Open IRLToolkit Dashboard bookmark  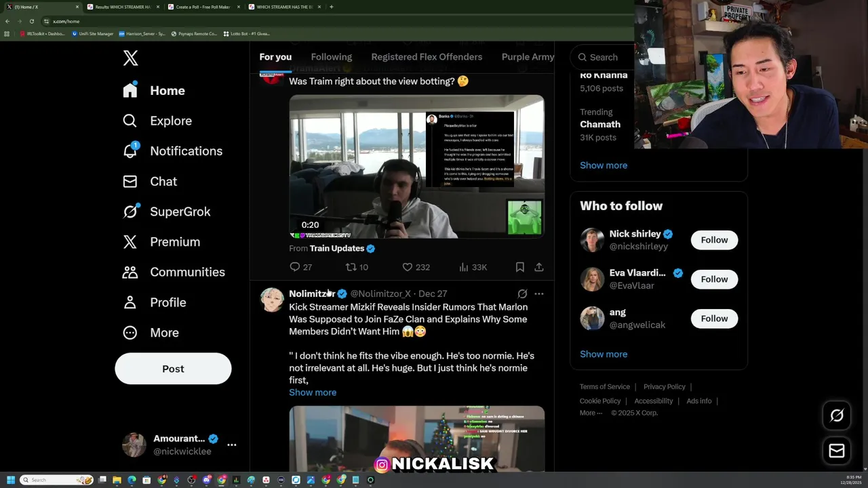point(42,33)
